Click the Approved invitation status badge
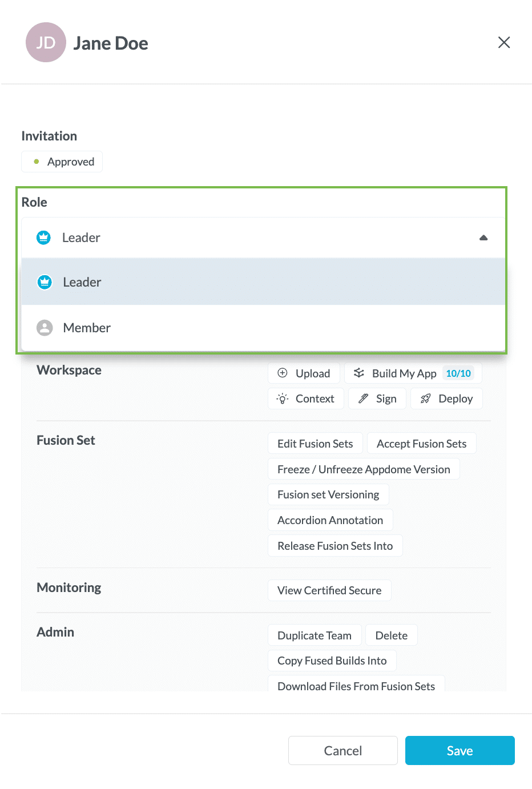This screenshot has height=789, width=532. coord(62,162)
